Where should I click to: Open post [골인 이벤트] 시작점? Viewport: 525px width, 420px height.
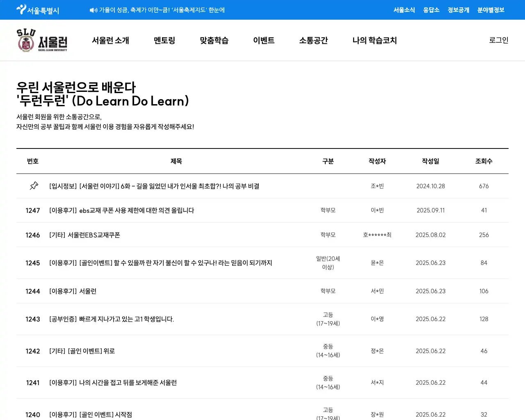pyautogui.click(x=91, y=415)
